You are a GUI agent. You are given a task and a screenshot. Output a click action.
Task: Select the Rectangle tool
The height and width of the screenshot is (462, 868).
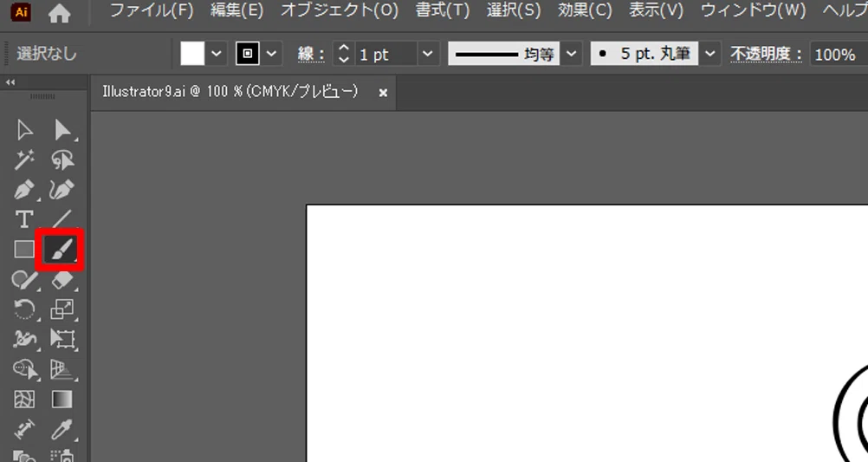[x=23, y=250]
